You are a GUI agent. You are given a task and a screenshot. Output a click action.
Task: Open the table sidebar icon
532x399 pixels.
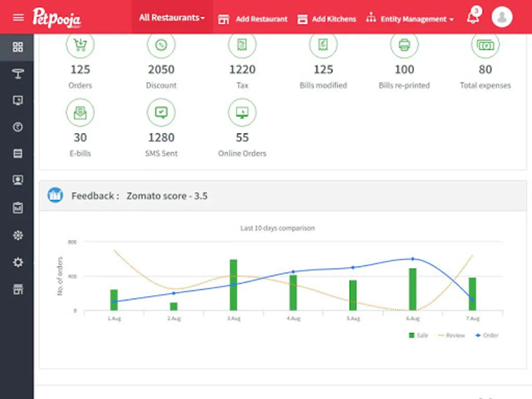point(18,74)
